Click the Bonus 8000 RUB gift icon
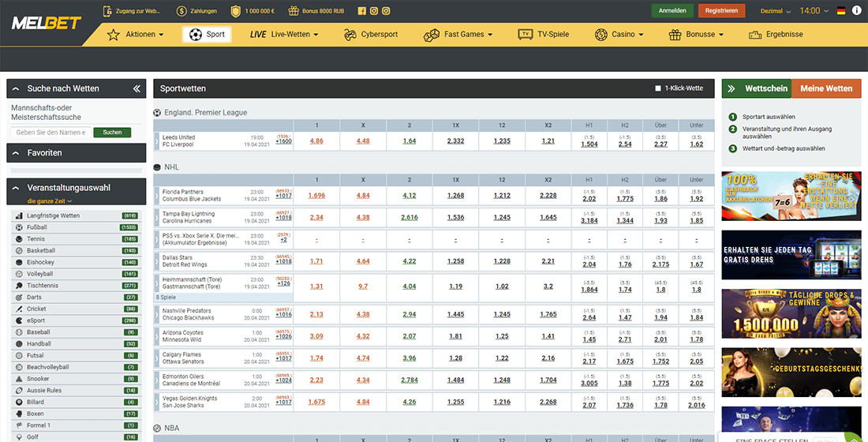The image size is (868, 442). tap(294, 11)
